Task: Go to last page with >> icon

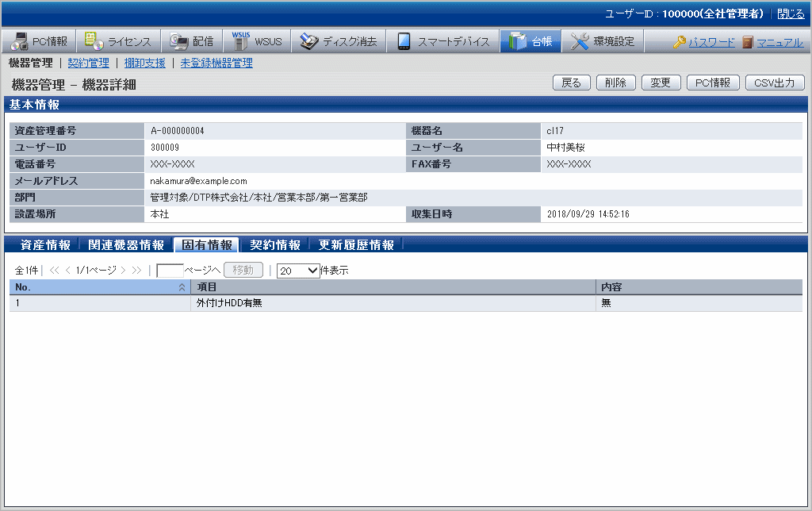Action: click(136, 270)
